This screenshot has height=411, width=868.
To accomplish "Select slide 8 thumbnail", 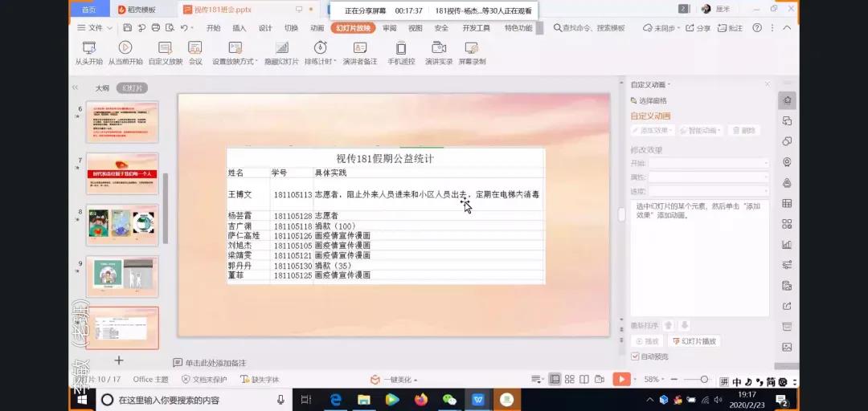I will coord(122,225).
